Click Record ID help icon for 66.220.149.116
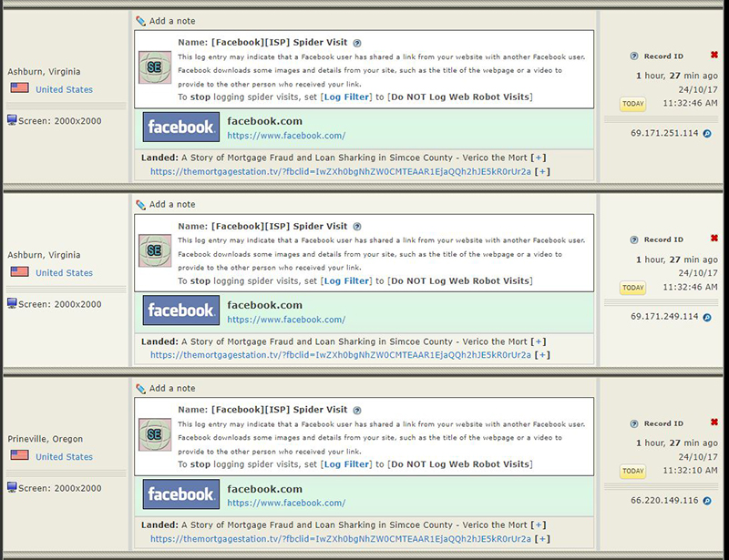 (634, 423)
